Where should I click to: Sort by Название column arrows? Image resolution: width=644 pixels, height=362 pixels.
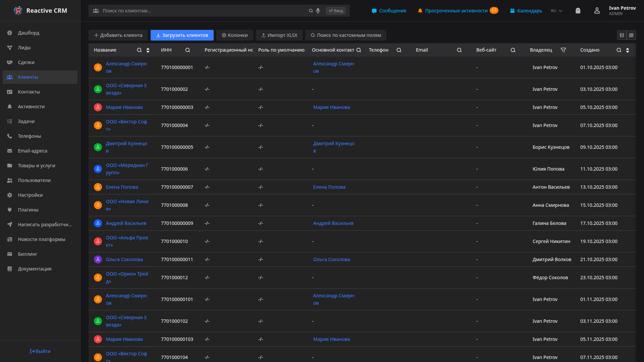(x=148, y=50)
